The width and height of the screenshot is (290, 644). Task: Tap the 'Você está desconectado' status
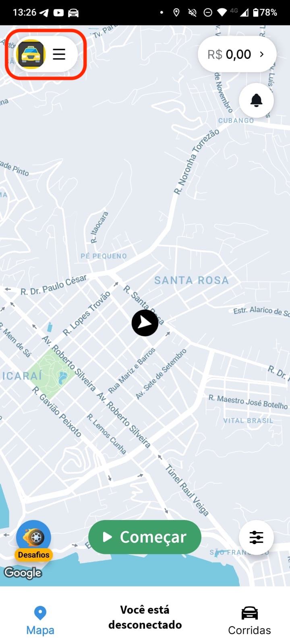coord(145,617)
